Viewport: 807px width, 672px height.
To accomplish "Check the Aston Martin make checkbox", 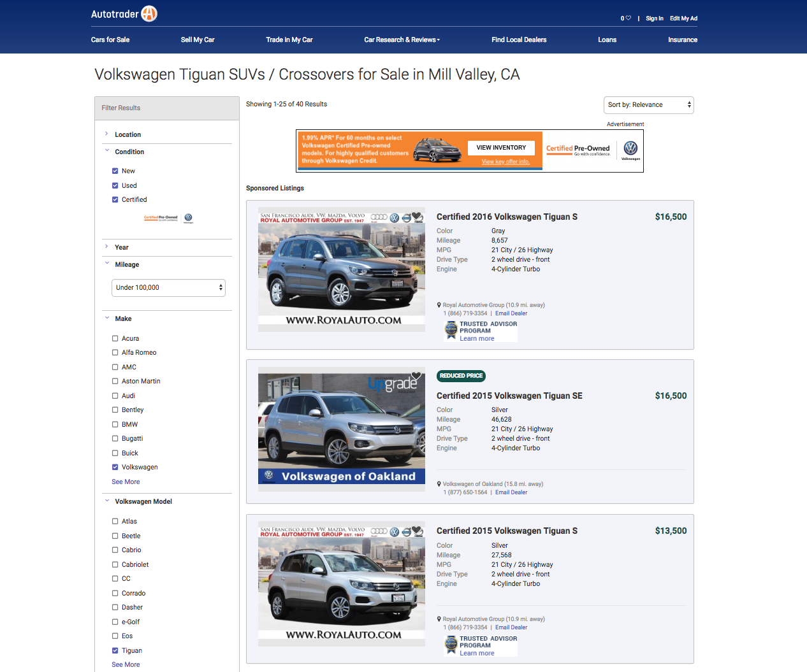I will point(115,381).
